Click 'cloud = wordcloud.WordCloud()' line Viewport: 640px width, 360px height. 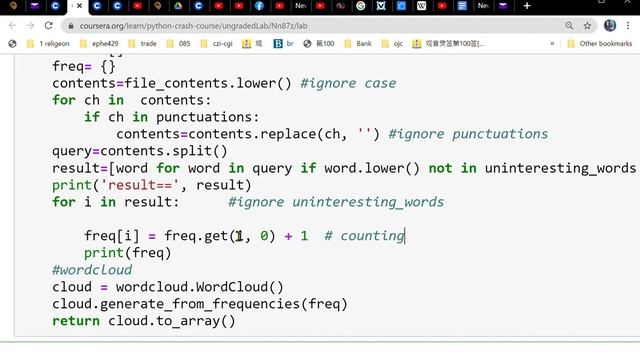pyautogui.click(x=168, y=287)
